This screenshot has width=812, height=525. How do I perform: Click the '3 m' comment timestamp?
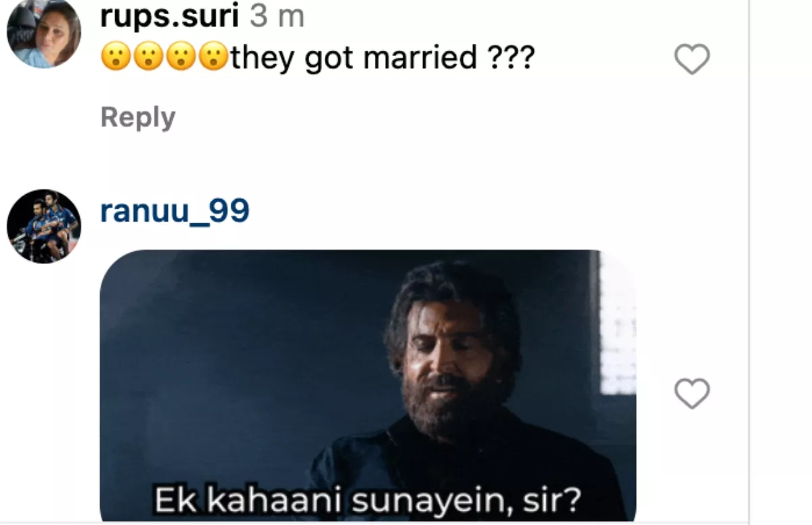click(277, 16)
